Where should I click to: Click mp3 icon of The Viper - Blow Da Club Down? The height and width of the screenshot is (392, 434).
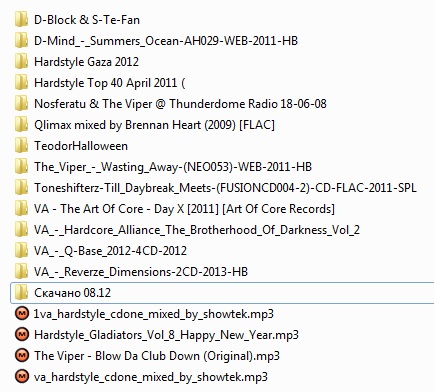click(22, 356)
